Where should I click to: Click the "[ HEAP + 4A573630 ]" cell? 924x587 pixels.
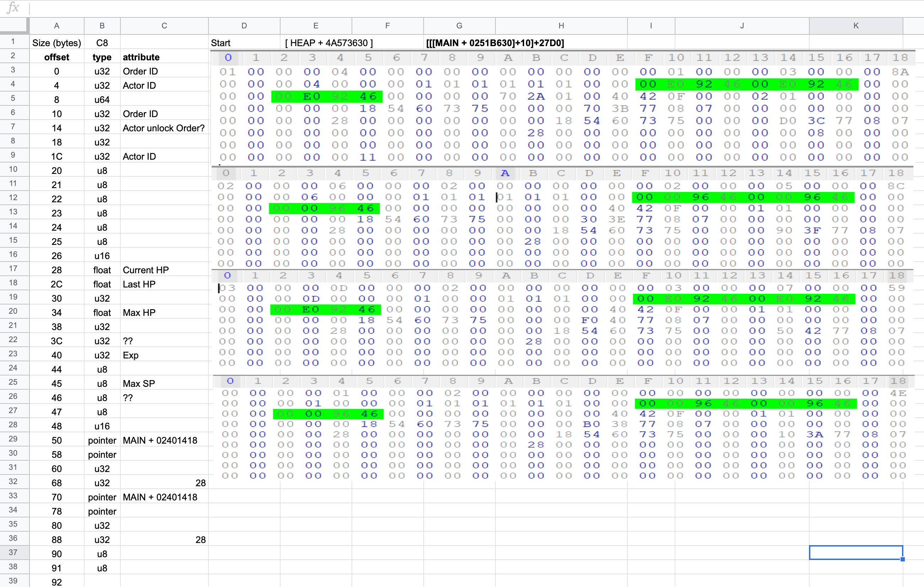click(x=328, y=43)
